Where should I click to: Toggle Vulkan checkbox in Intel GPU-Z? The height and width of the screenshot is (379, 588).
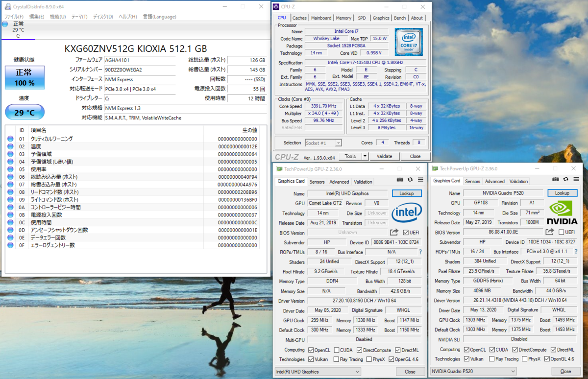(x=311, y=359)
